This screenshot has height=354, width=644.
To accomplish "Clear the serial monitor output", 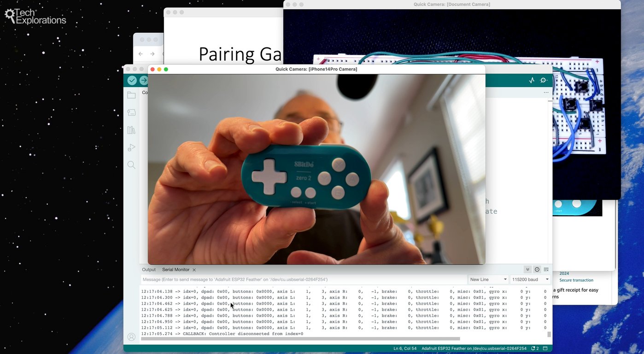I will (546, 270).
